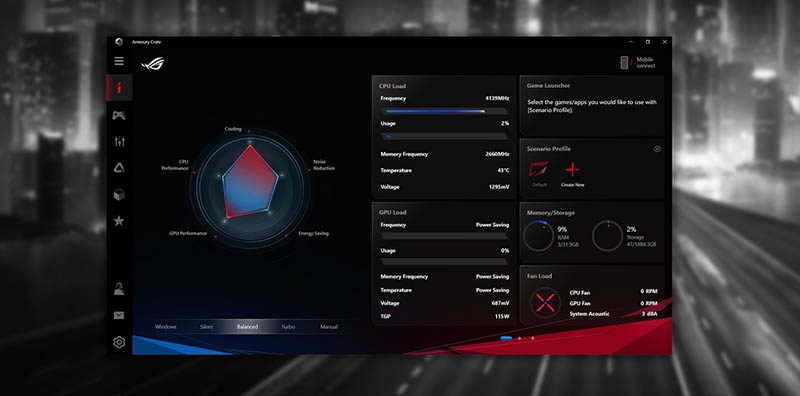Screen dimensions: 800x396
Task: Click the pentagon radar performance chart
Action: click(x=250, y=182)
